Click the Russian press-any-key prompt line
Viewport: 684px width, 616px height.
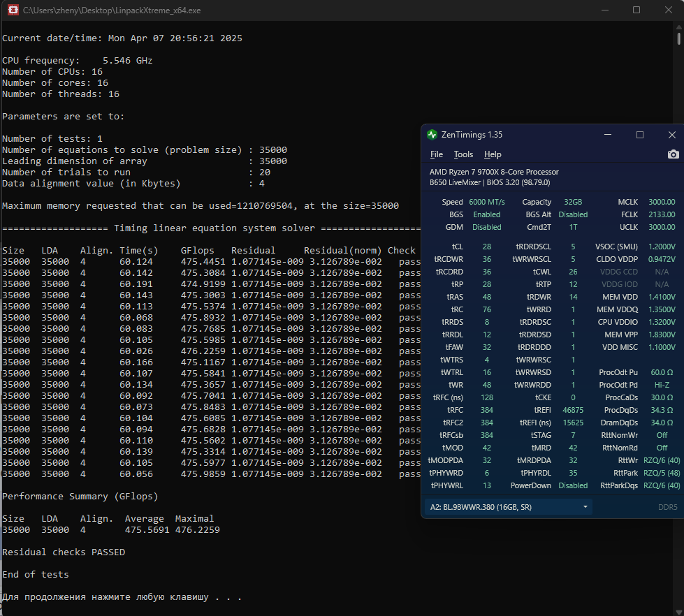(122, 597)
